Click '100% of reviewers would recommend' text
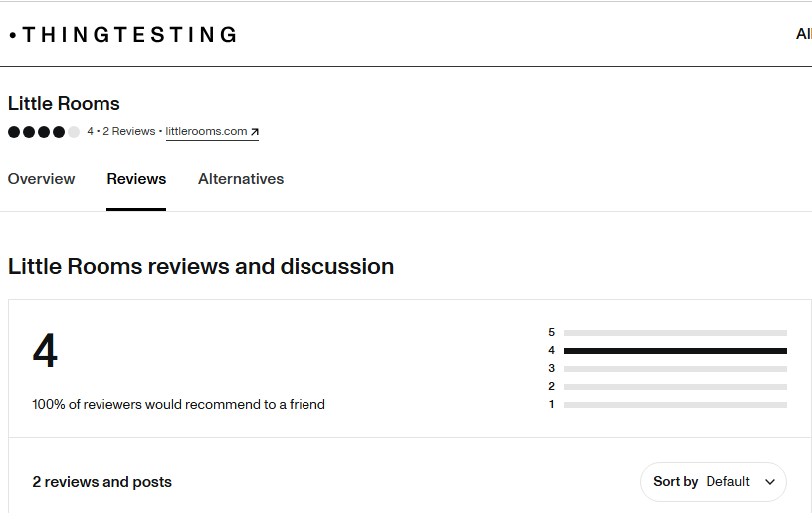This screenshot has height=513, width=812. click(179, 405)
